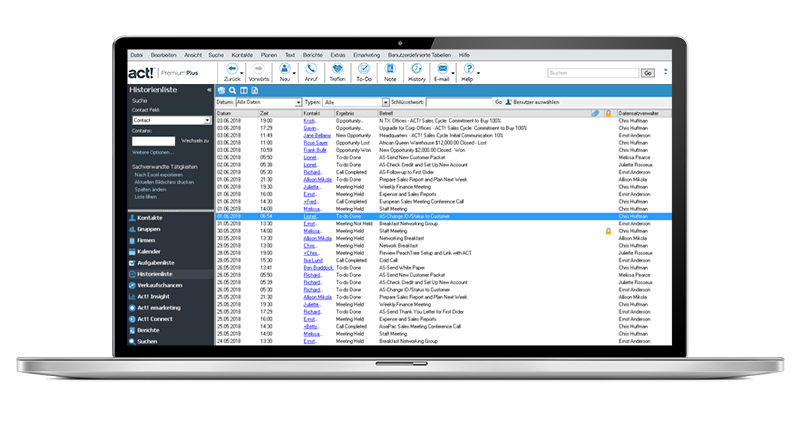
Task: Sort by the Datensatzverwalter column header
Action: (638, 113)
